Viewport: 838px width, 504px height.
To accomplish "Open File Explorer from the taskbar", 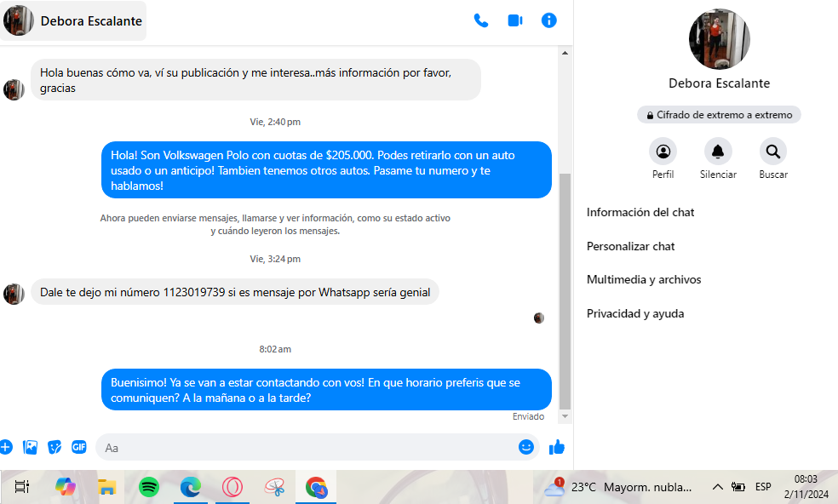I will (x=107, y=487).
